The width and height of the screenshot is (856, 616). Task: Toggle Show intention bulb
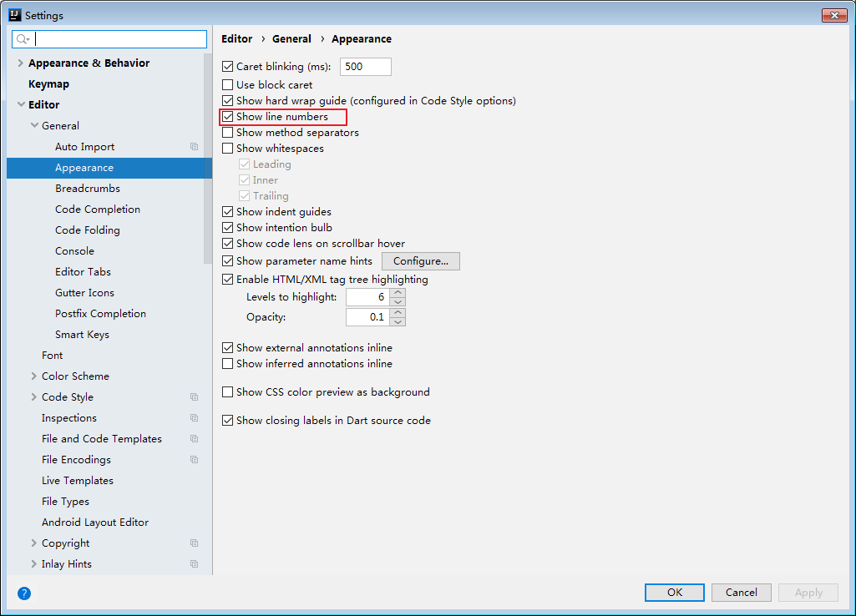(228, 227)
